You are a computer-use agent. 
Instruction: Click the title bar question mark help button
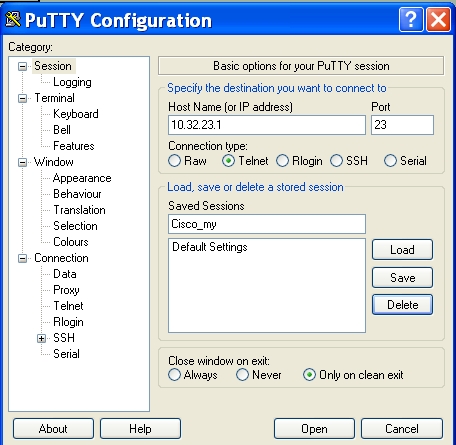tap(411, 20)
